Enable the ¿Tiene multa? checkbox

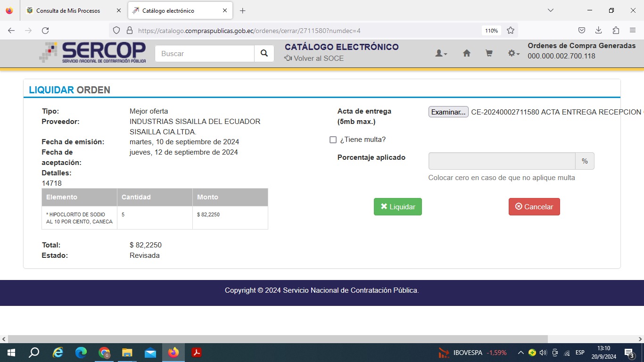pyautogui.click(x=333, y=140)
